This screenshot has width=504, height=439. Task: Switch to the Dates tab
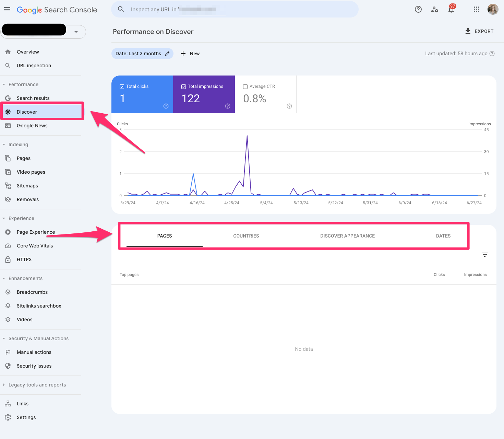tap(443, 236)
